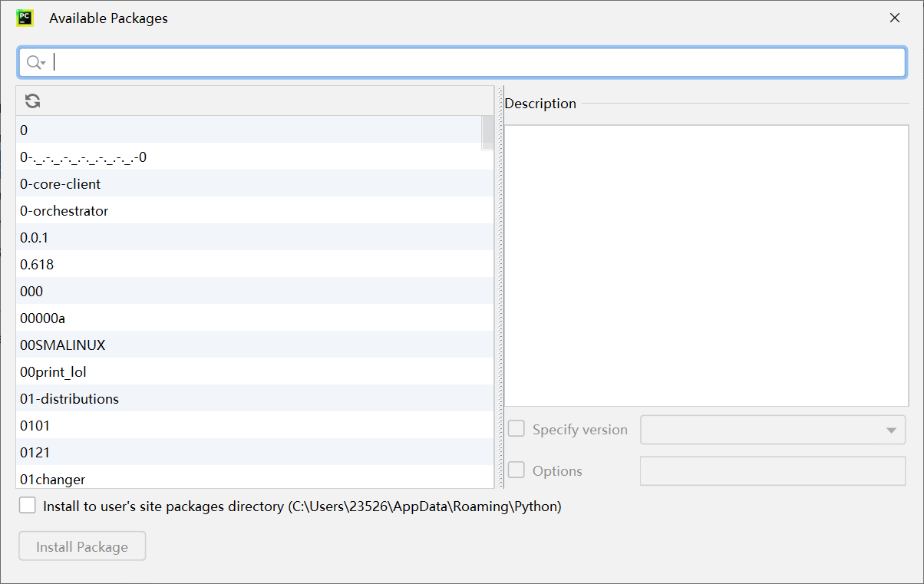924x584 pixels.
Task: Enable the Options checkbox
Action: pyautogui.click(x=516, y=470)
